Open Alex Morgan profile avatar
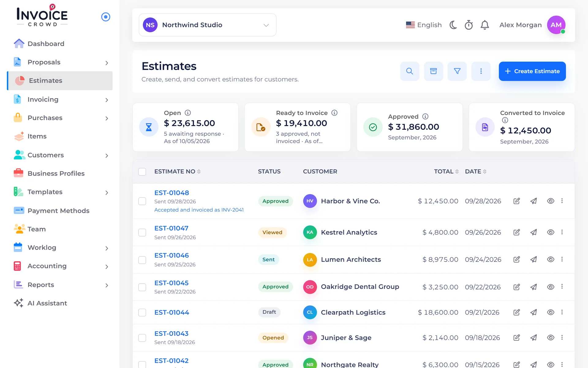The width and height of the screenshot is (588, 368). pyautogui.click(x=556, y=25)
